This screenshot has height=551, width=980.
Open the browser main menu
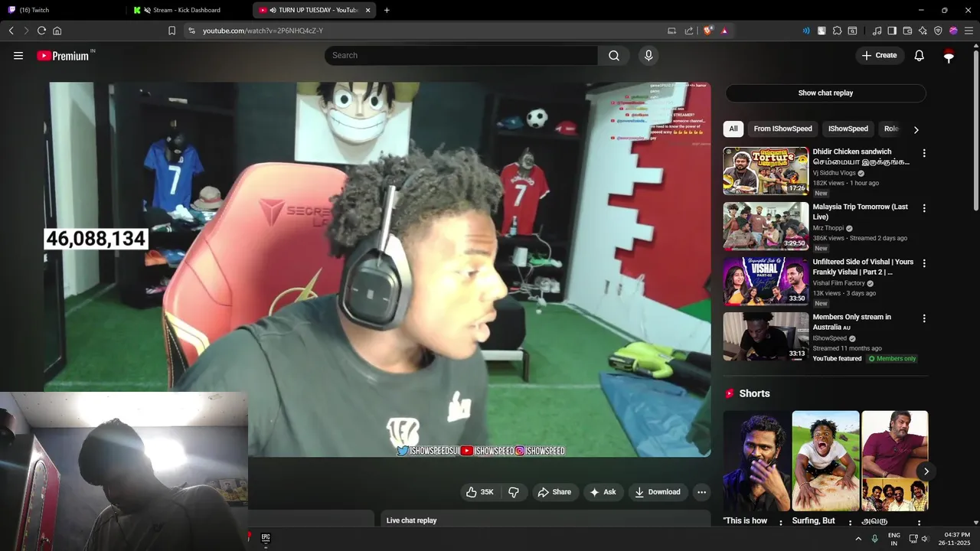pyautogui.click(x=969, y=31)
